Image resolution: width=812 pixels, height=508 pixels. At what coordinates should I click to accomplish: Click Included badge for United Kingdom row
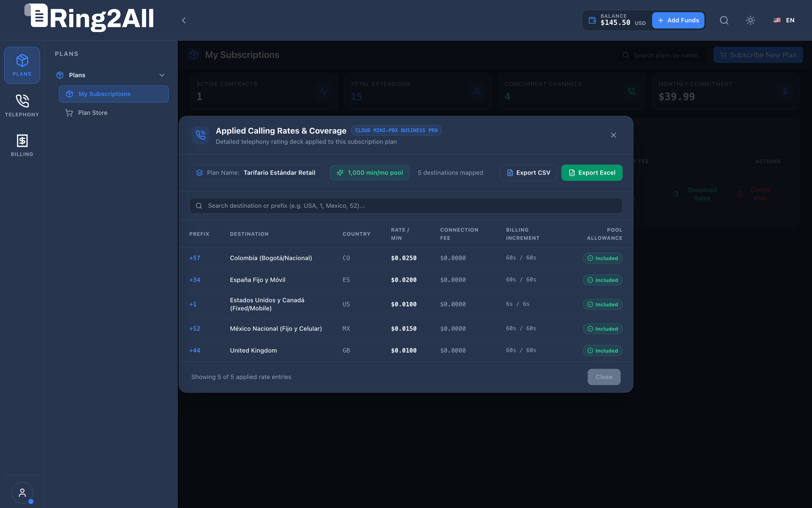pyautogui.click(x=603, y=351)
